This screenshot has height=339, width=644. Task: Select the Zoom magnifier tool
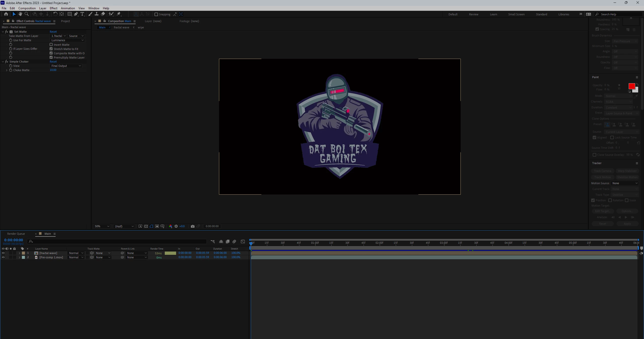click(x=27, y=14)
